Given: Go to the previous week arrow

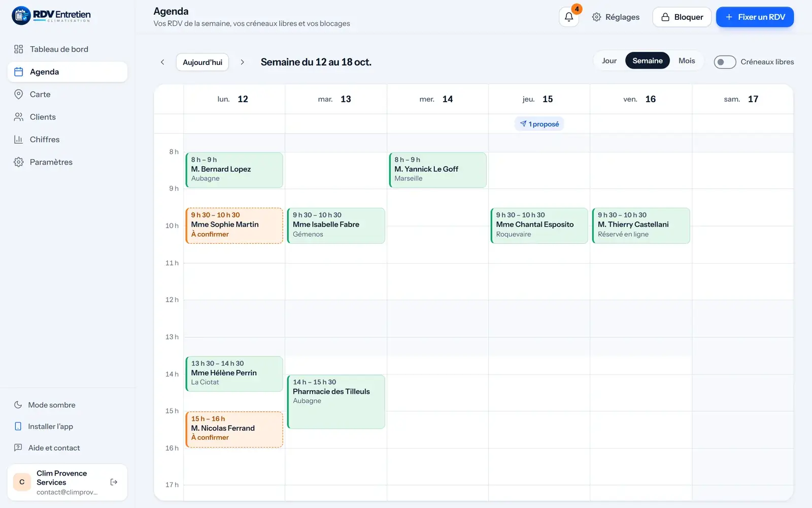Looking at the screenshot, I should click(162, 62).
